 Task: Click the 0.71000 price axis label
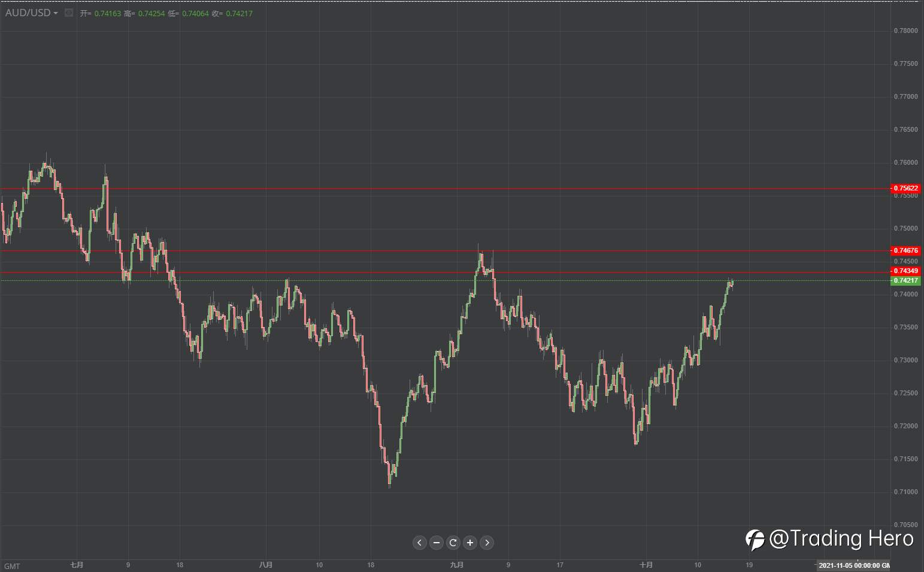coord(905,492)
